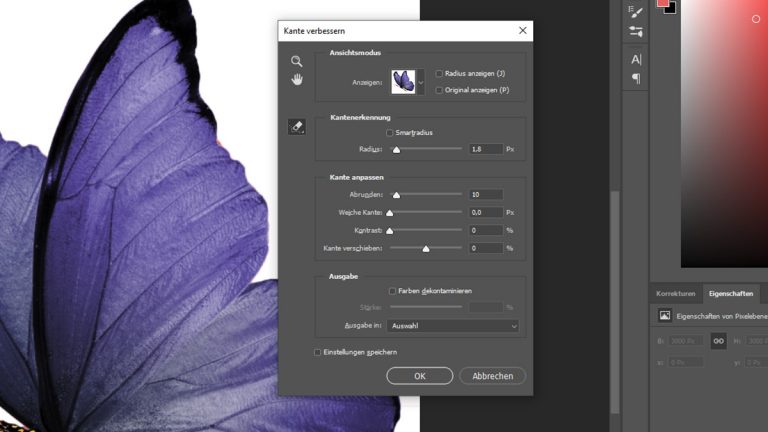Image resolution: width=768 pixels, height=432 pixels.
Task: Select the Hand tool in dialog
Action: pyautogui.click(x=296, y=80)
